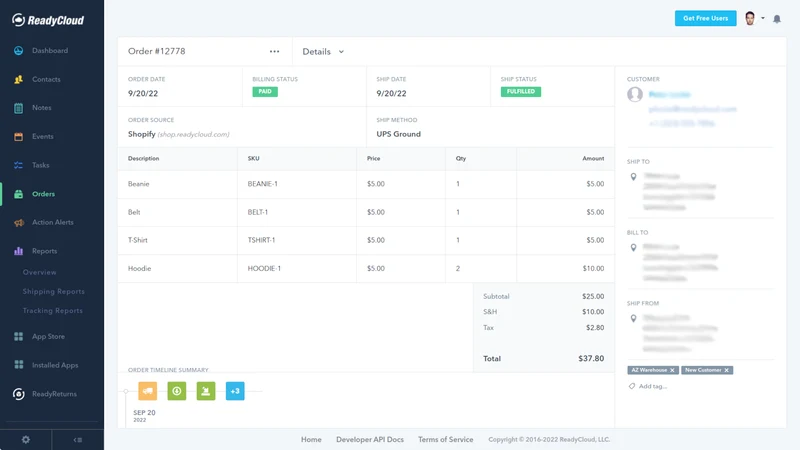
Task: Click the $37.80 total amount
Action: click(x=591, y=359)
